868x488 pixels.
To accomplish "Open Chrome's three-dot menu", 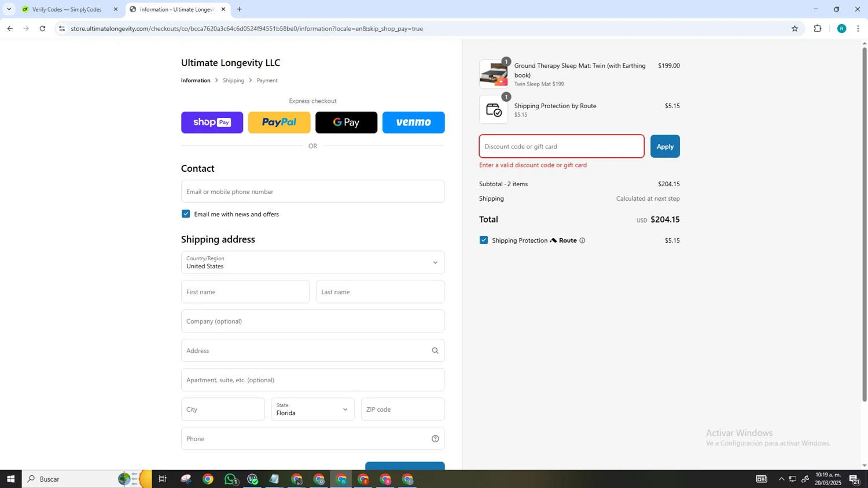I will 858,28.
